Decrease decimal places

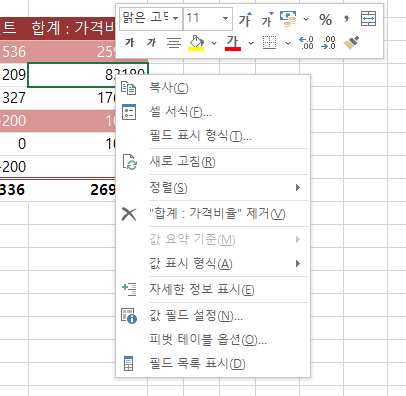click(x=328, y=43)
